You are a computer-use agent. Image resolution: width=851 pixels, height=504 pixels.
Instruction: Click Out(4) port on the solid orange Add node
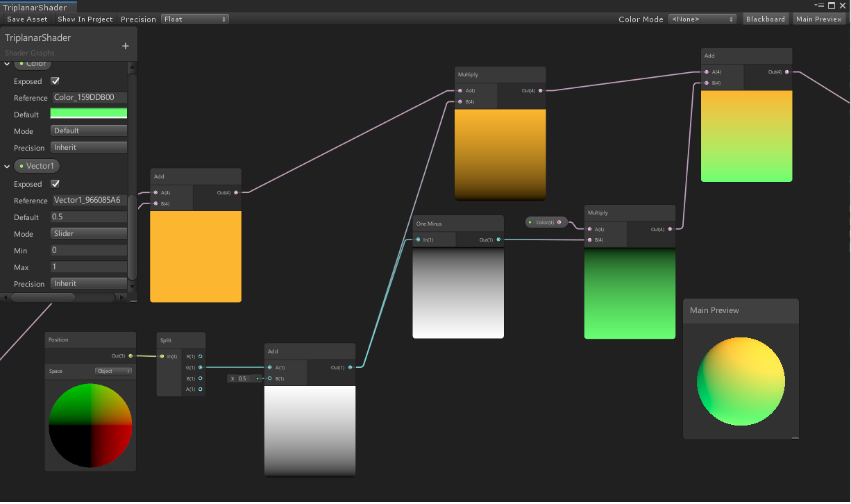point(236,192)
